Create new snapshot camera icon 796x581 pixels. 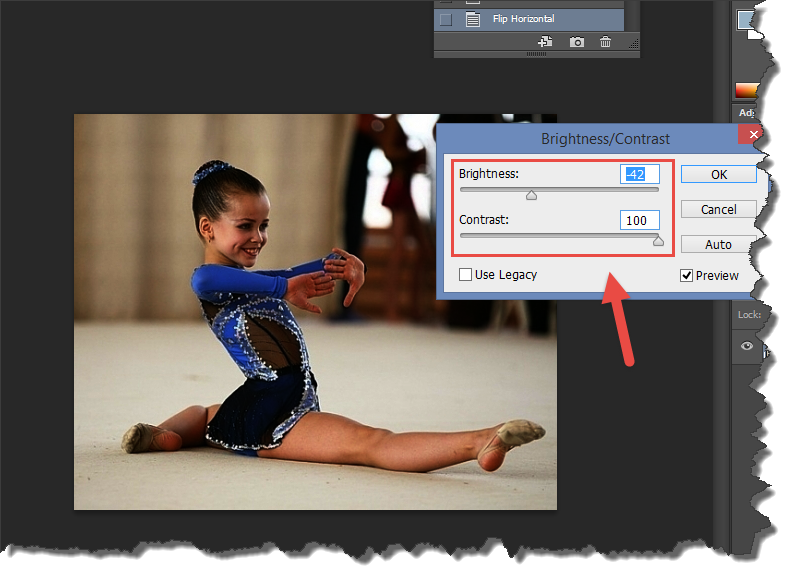click(x=576, y=42)
